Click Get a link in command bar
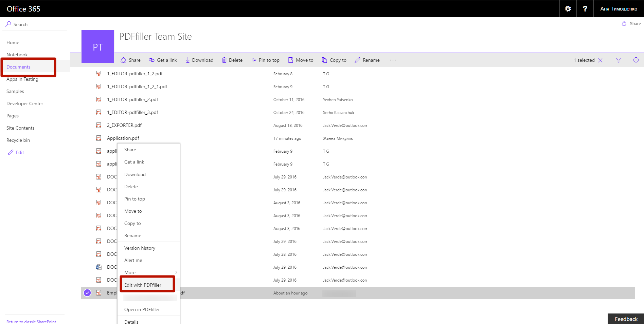Screen dimensions: 644x324 click(x=163, y=60)
